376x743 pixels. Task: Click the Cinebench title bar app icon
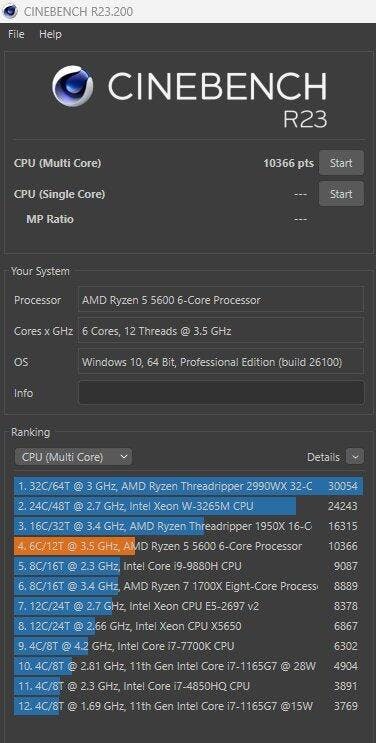click(x=9, y=11)
